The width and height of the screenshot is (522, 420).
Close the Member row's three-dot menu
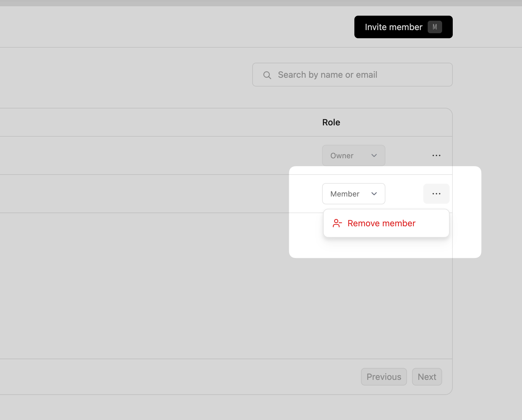[436, 194]
